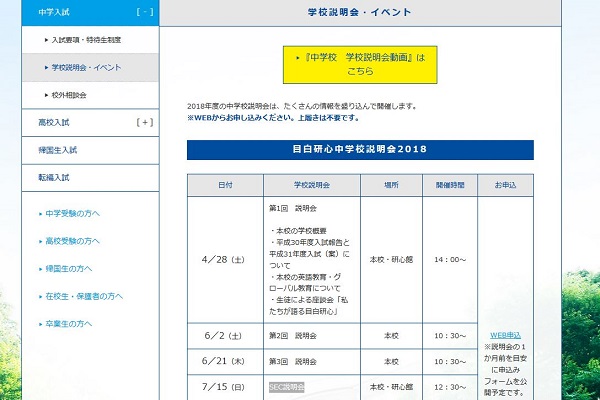Collapse the 中学入試 section with [-]

click(x=144, y=12)
